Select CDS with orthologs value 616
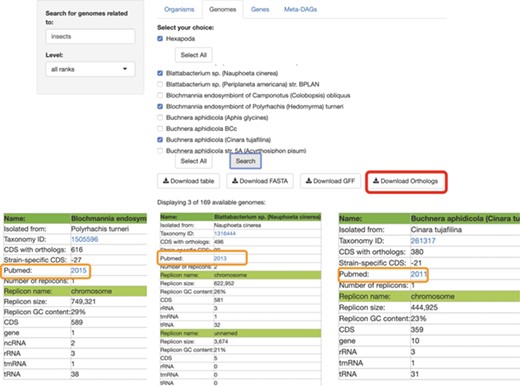This screenshot has width=520, height=386. click(77, 250)
